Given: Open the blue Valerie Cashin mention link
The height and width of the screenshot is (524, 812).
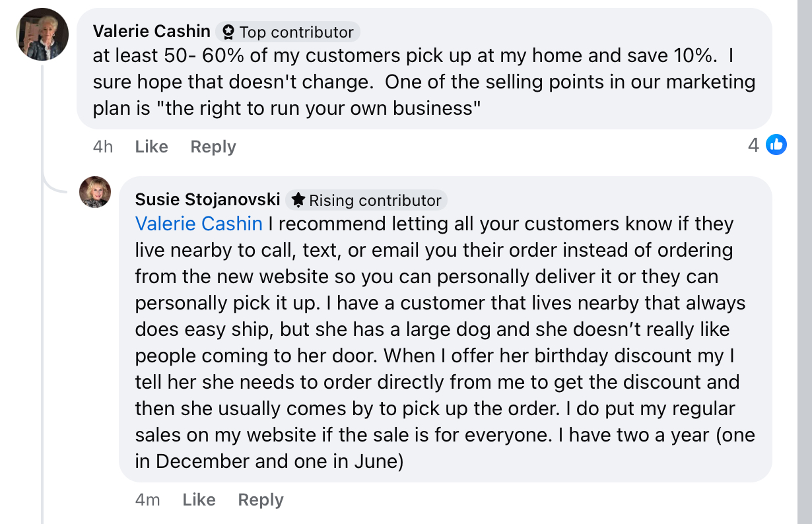Looking at the screenshot, I should click(x=199, y=224).
